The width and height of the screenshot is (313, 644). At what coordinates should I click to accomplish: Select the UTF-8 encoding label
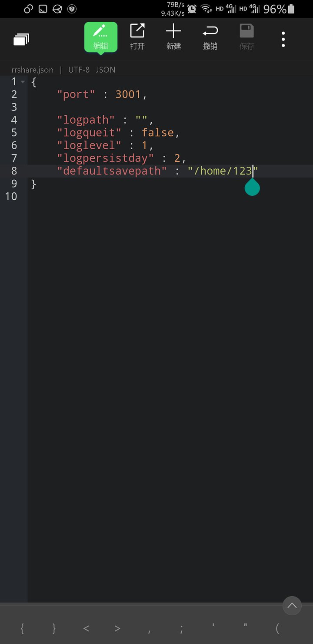click(79, 70)
